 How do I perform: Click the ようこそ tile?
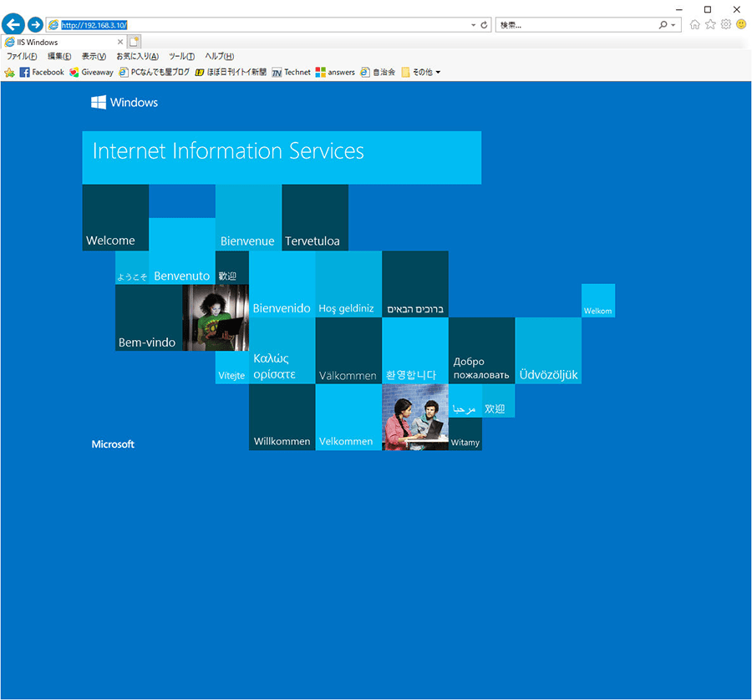click(132, 268)
